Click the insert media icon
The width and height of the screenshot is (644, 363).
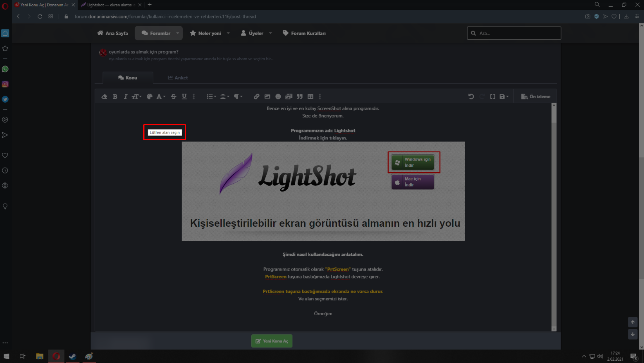[x=289, y=97]
